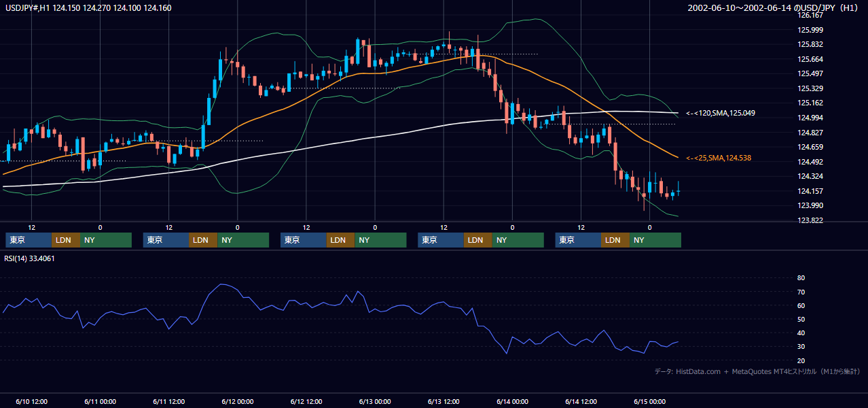
Task: Select the 120 SMA 125.049 label
Action: click(720, 113)
